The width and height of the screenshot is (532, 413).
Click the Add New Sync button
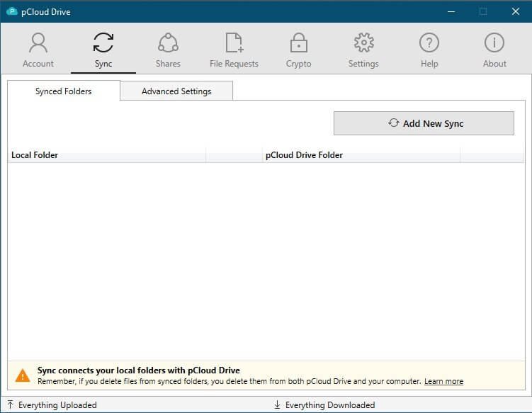pyautogui.click(x=424, y=123)
